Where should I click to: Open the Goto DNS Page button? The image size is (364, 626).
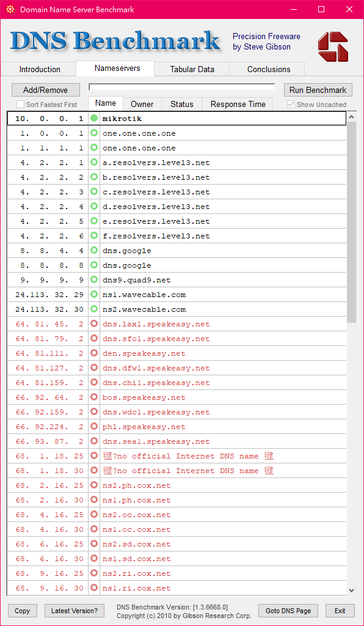(288, 611)
